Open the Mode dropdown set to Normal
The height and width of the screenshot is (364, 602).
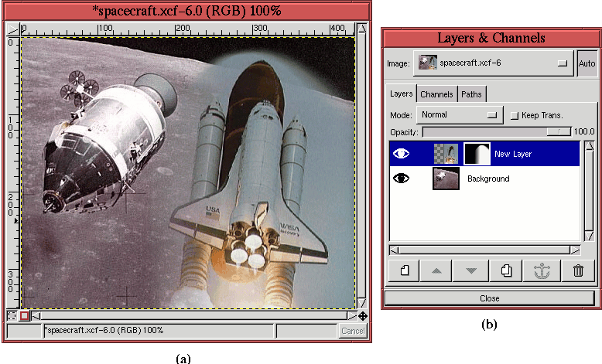point(459,115)
